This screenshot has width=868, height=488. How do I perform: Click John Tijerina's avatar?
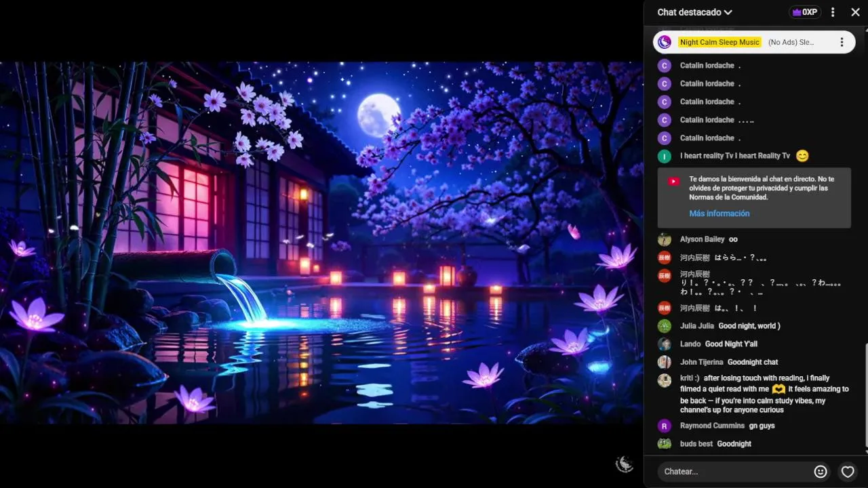665,363
